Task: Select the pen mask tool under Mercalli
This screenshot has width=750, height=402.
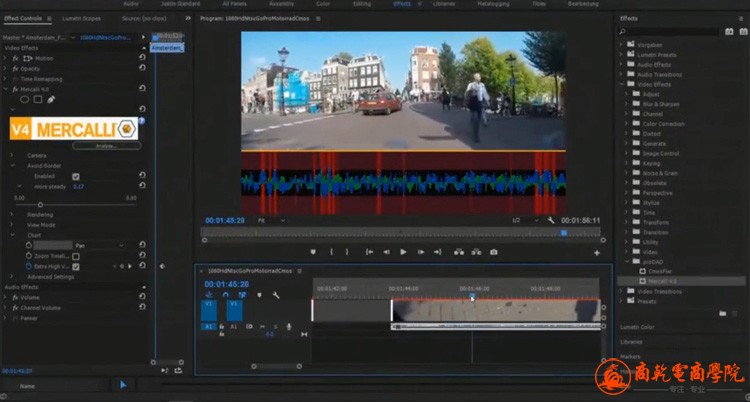Action: pyautogui.click(x=51, y=100)
